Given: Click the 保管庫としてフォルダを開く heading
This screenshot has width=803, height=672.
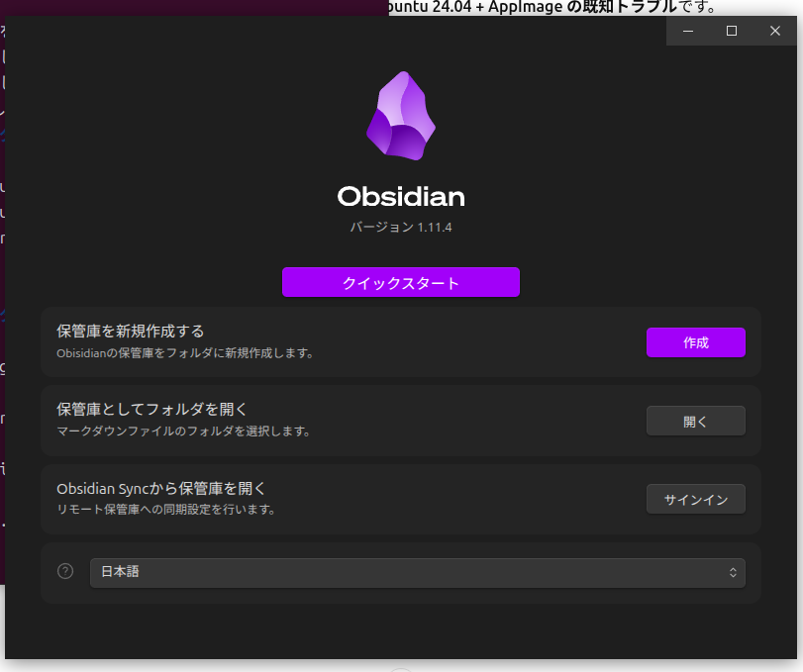Looking at the screenshot, I should point(151,409).
